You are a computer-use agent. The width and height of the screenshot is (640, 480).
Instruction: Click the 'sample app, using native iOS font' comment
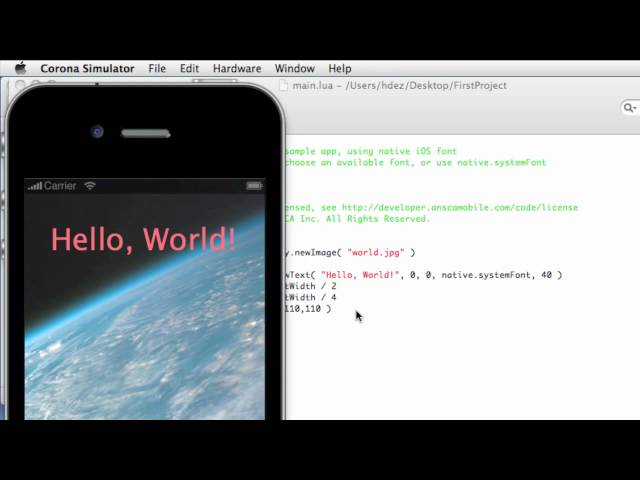[371, 151]
